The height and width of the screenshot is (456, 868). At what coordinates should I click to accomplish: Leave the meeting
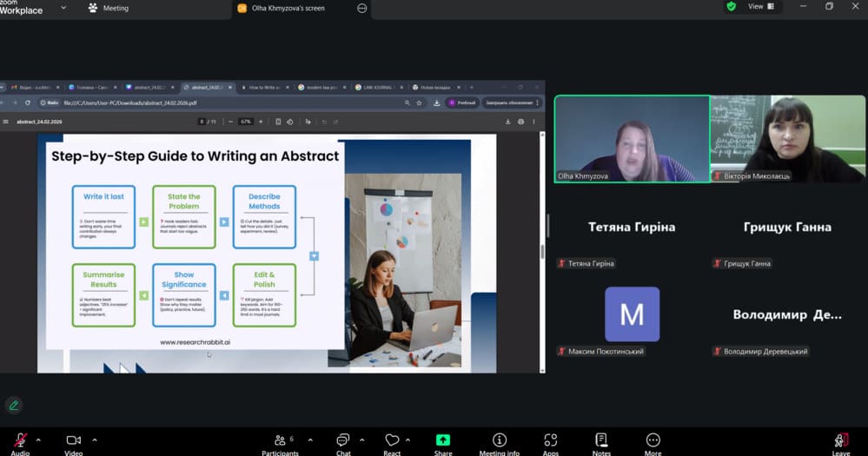(840, 441)
